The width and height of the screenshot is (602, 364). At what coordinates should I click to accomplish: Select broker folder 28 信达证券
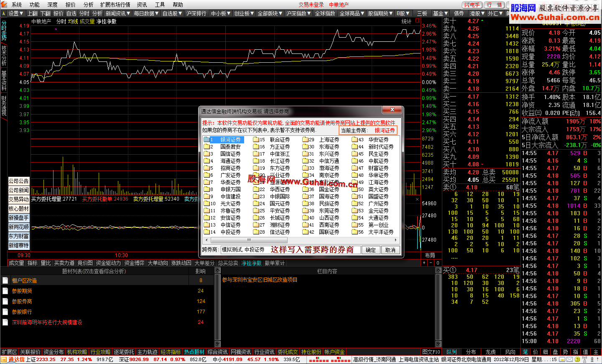(x=272, y=232)
